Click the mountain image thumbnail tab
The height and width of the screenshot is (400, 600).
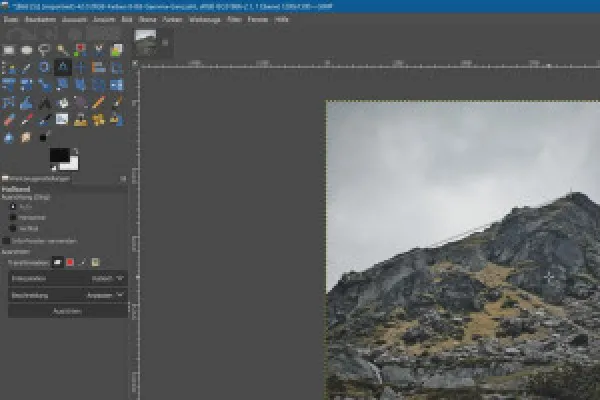[x=146, y=36]
